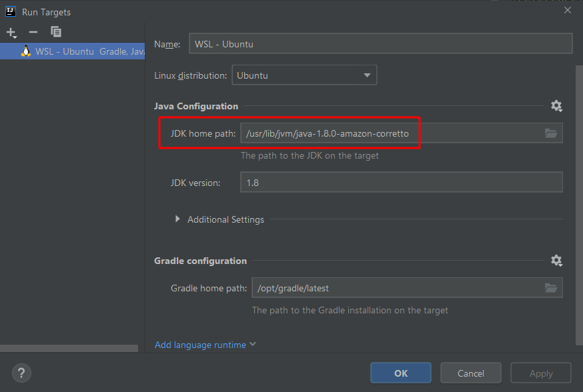Confirm the dialog with OK
This screenshot has height=392, width=583.
click(x=401, y=373)
